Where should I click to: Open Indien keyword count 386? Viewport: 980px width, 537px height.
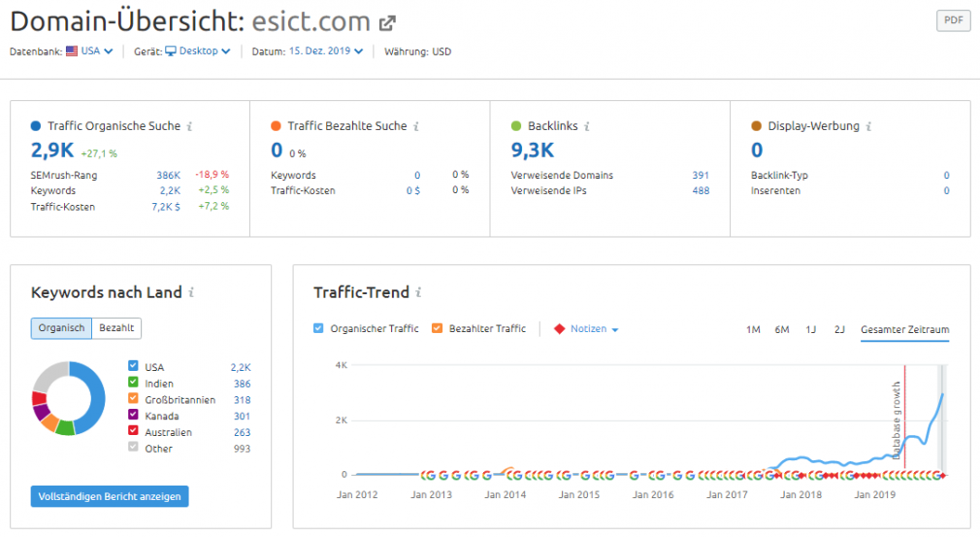tap(242, 384)
